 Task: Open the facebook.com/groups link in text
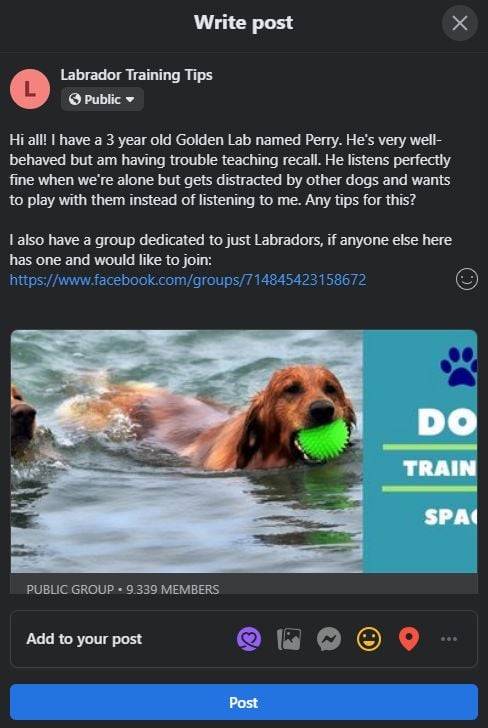(x=188, y=280)
